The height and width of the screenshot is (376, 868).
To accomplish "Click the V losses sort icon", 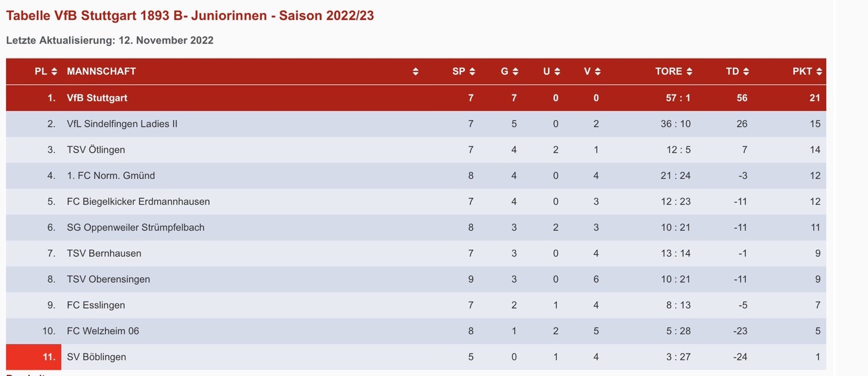I will 597,72.
